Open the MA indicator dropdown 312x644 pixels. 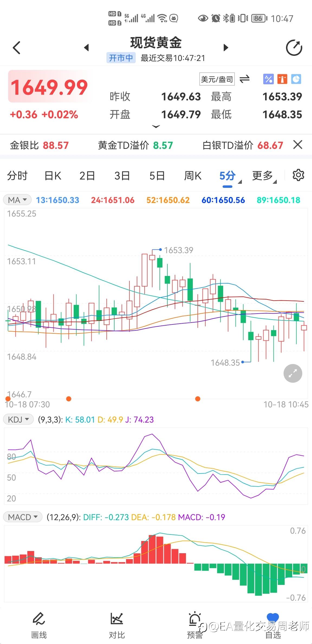tap(17, 200)
